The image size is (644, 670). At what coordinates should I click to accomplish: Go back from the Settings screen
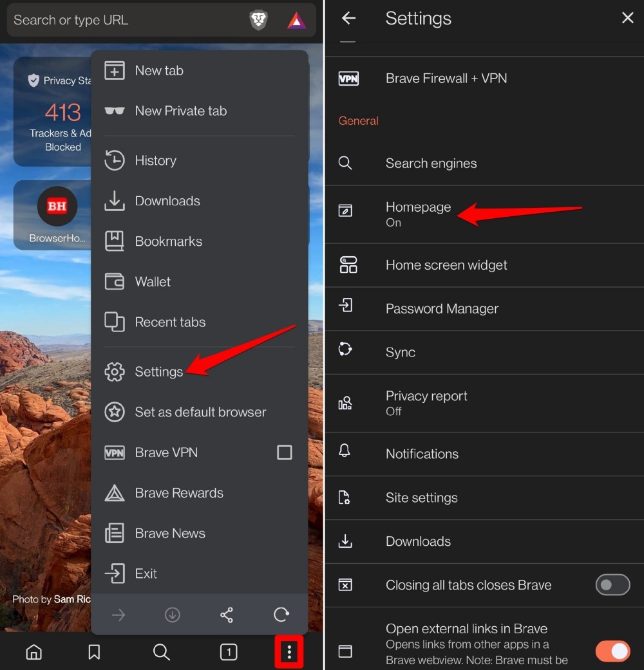pos(348,18)
